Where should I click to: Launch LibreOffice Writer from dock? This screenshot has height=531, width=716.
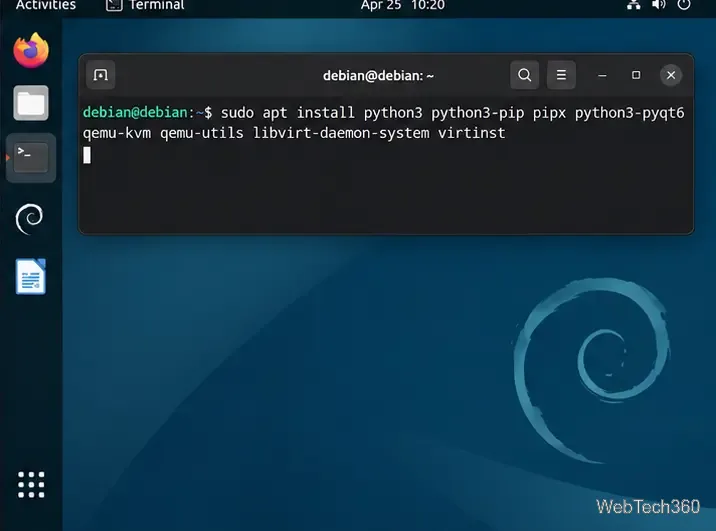click(31, 277)
